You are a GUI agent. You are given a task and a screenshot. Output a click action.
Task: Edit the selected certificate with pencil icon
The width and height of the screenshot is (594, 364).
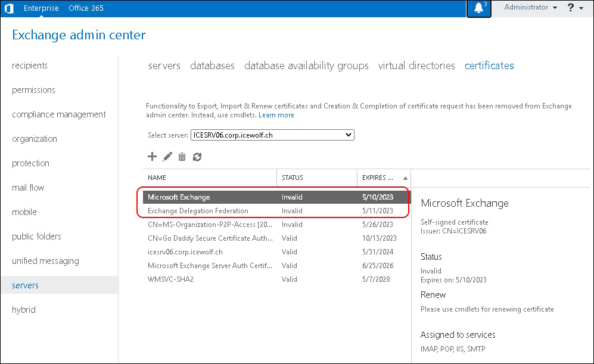pyautogui.click(x=167, y=157)
